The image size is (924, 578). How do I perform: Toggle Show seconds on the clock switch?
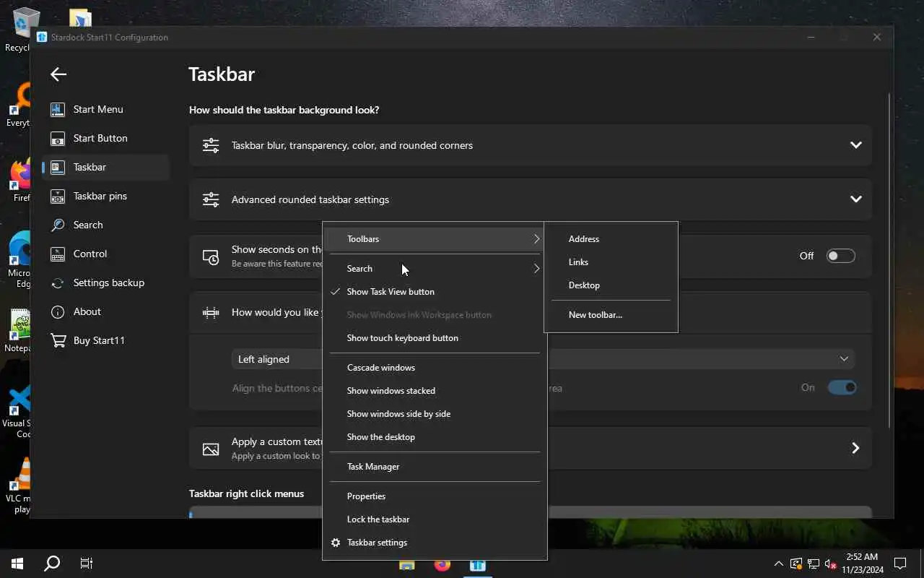[x=841, y=256]
